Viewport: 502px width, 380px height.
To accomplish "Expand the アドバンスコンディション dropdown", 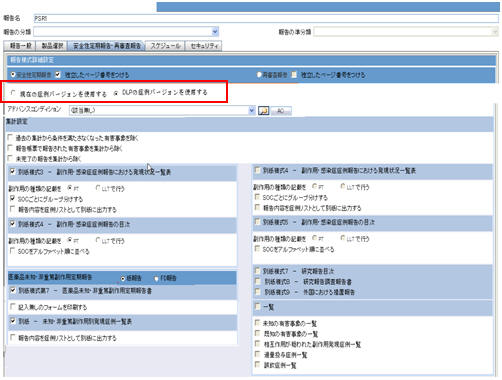I will click(x=252, y=110).
